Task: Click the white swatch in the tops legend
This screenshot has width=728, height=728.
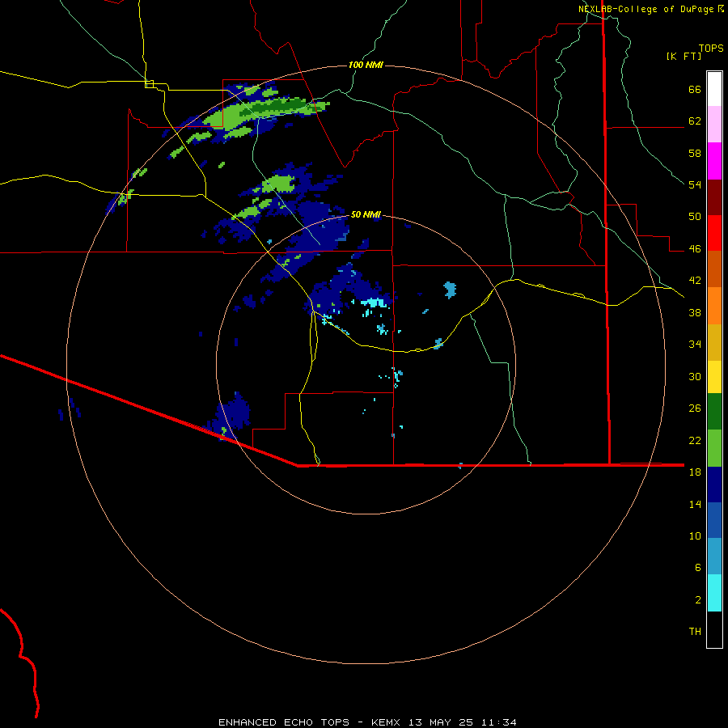Action: [714, 89]
